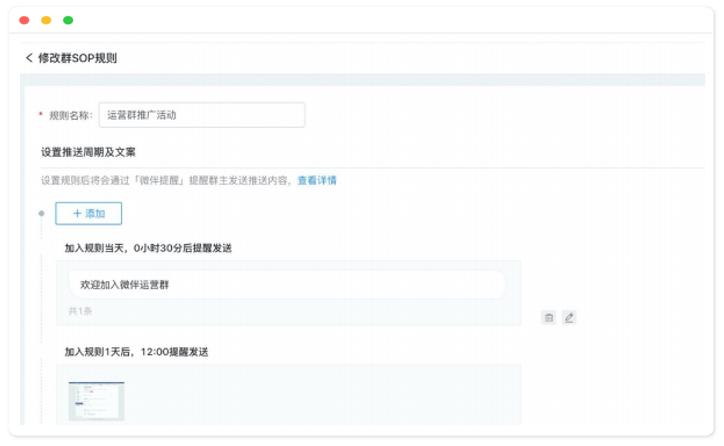The height and width of the screenshot is (446, 724).
Task: Click the empty area right of the thumbnail
Action: 320,400
